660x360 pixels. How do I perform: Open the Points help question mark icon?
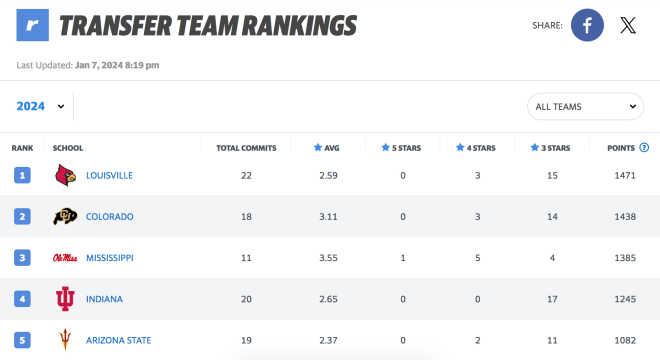point(644,147)
